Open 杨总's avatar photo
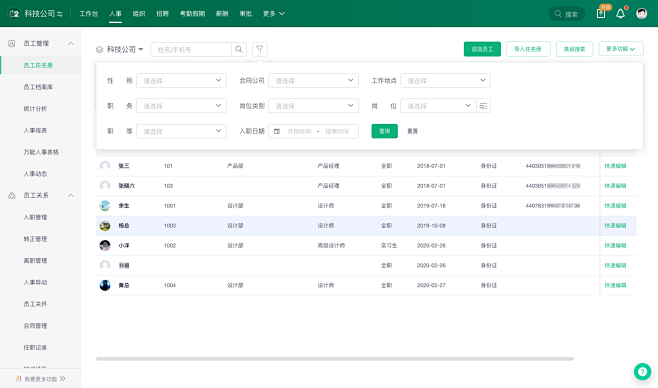Screen dimensions: 658x388 [105, 226]
